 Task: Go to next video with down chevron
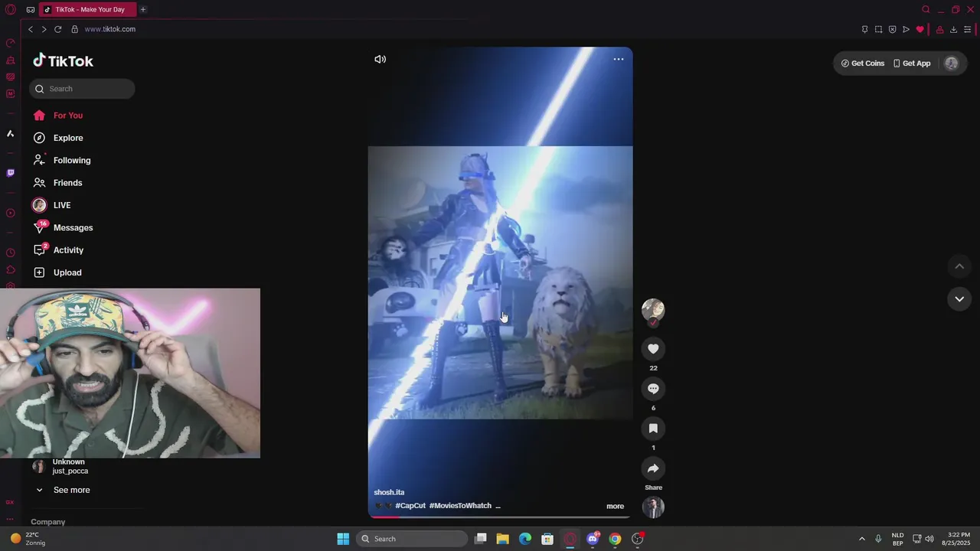pos(959,299)
